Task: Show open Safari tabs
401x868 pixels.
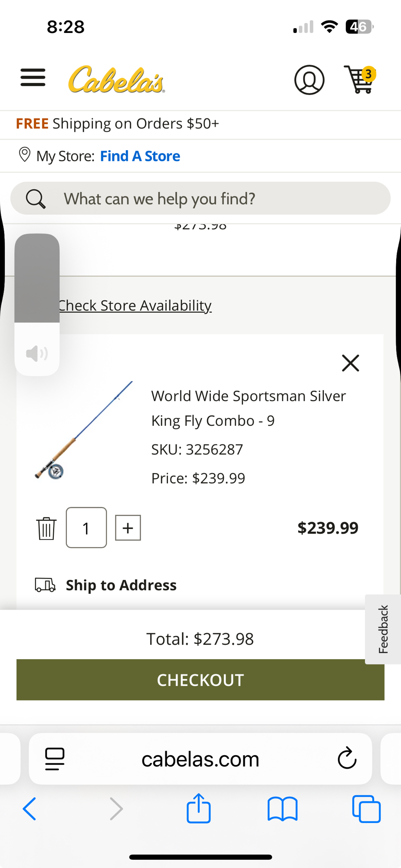Action: pyautogui.click(x=366, y=809)
